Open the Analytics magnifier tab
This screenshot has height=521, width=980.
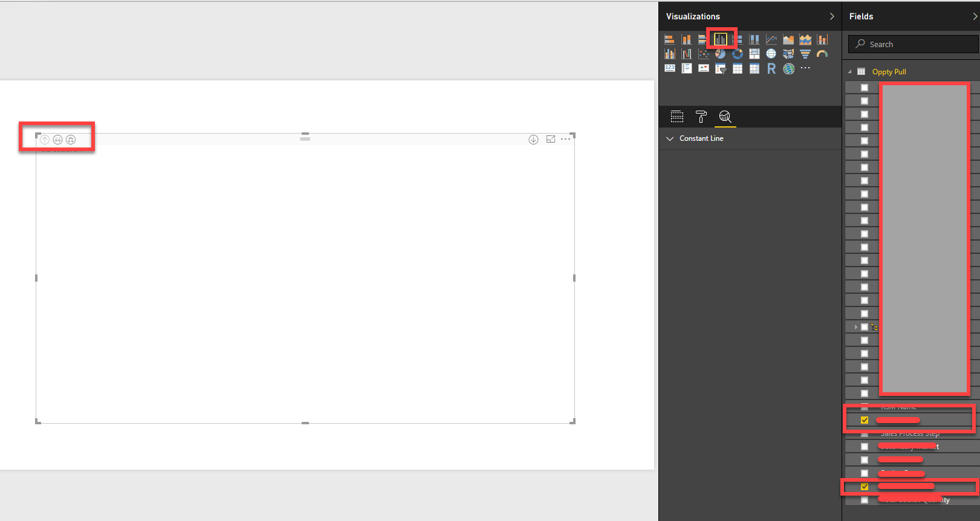[x=725, y=117]
